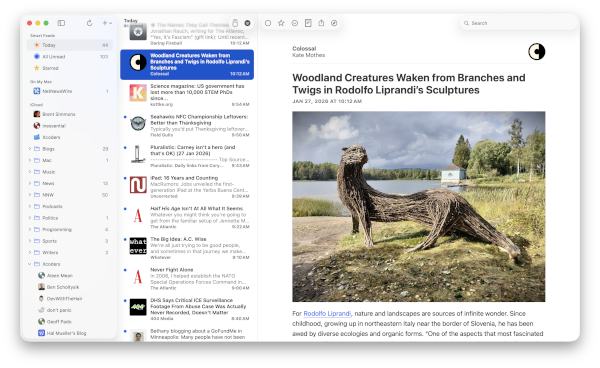Screen dimensions: 600x368
Task: Open the iPad: 16 Years and Counting article
Action: pos(187,187)
